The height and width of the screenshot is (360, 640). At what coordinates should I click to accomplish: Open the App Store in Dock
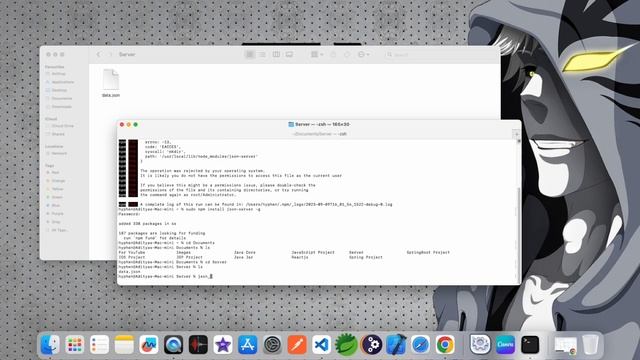coord(247,345)
